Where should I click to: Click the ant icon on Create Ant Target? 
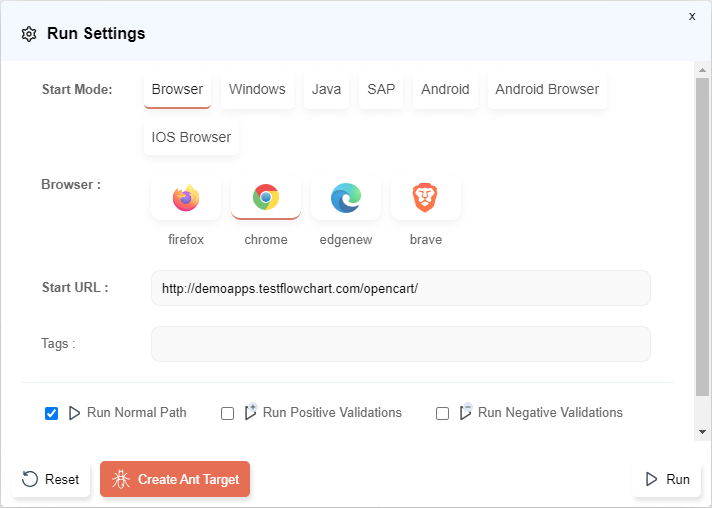click(121, 479)
